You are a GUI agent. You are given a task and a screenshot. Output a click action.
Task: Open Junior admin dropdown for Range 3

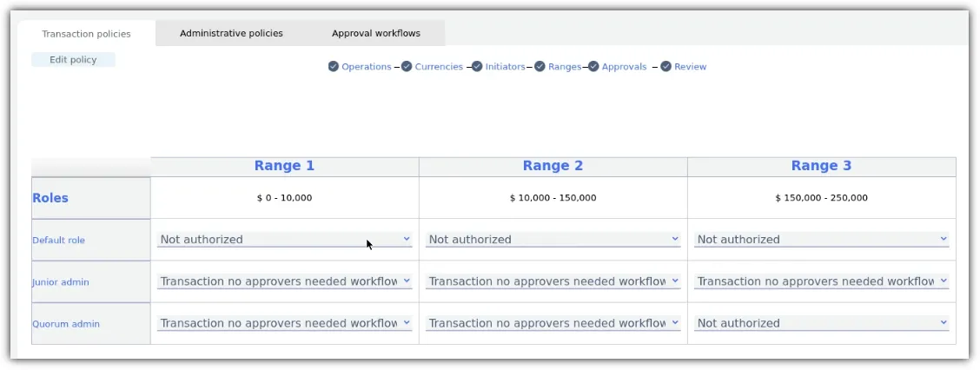pos(821,281)
